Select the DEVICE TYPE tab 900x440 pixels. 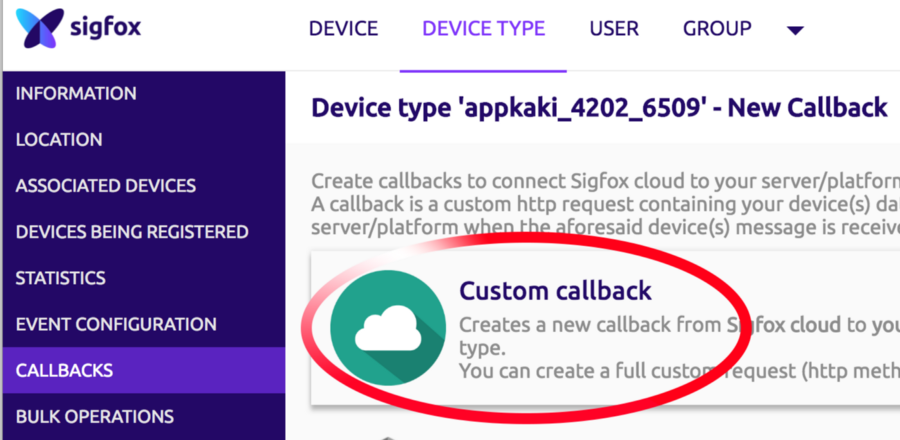483,29
